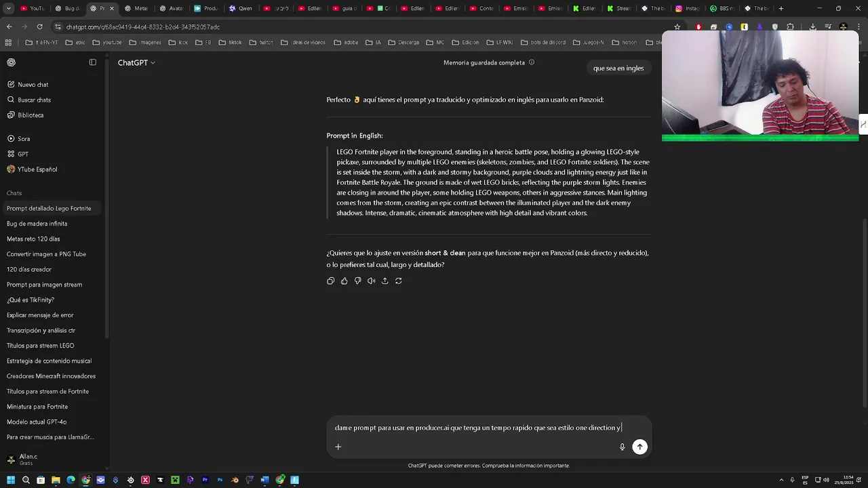
Task: Open chat '¿Qué es TikFinity?'
Action: (51, 300)
